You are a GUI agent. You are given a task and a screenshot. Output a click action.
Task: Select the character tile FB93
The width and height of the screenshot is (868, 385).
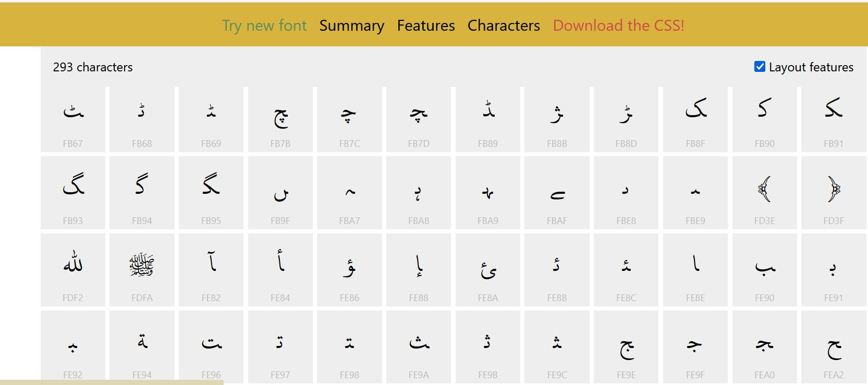click(73, 193)
